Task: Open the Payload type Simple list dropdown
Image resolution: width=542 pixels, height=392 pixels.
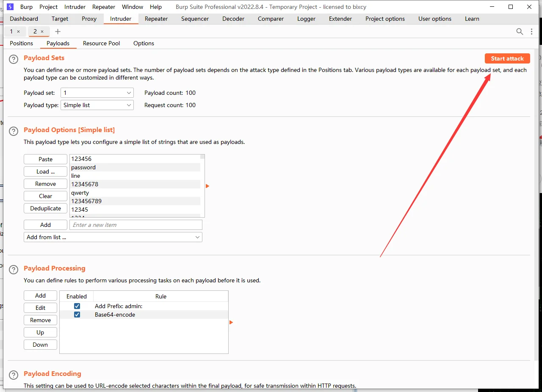Action: click(x=97, y=105)
